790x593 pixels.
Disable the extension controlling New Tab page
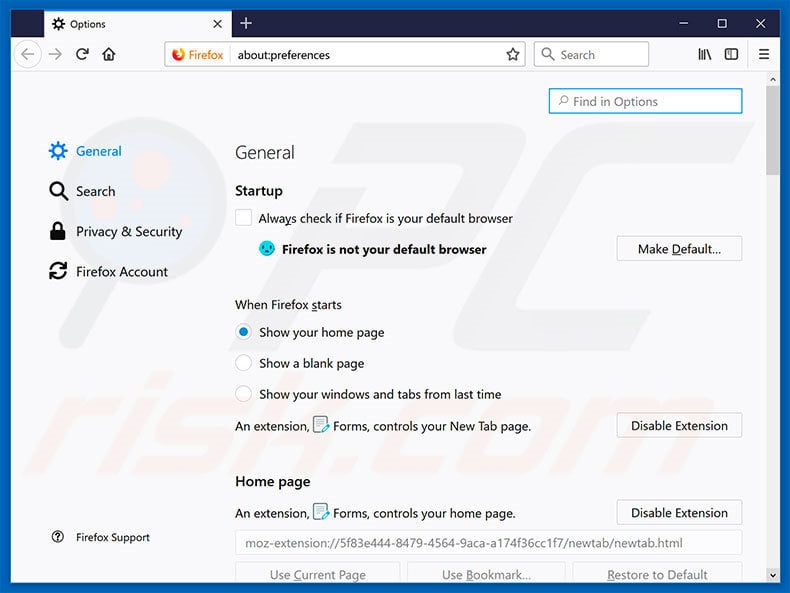click(x=679, y=426)
